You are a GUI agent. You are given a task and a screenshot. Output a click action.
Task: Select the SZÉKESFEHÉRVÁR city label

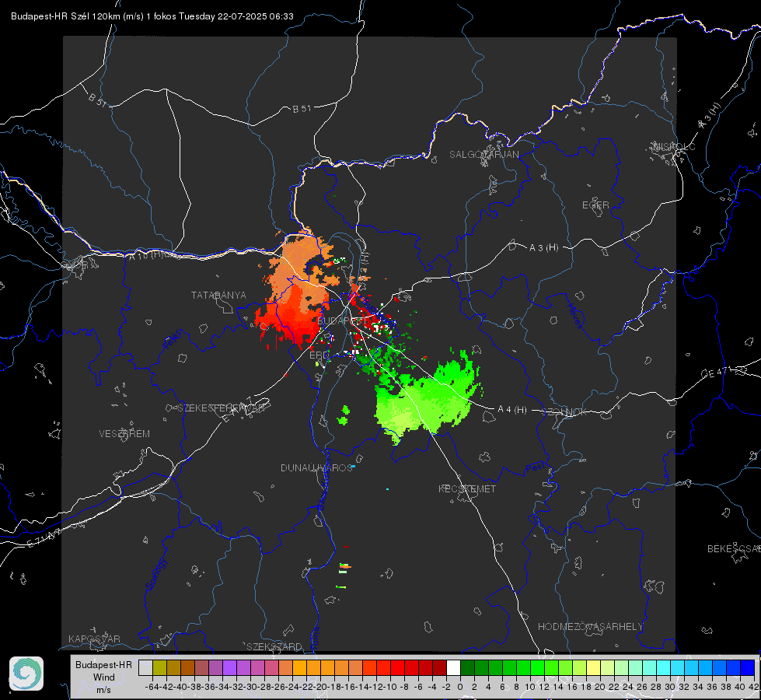coord(222,408)
